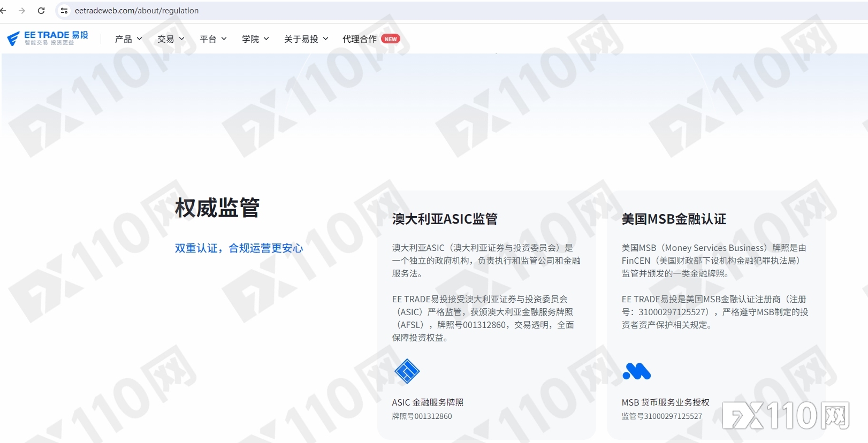
Task: Open the 学院 menu
Action: 255,39
